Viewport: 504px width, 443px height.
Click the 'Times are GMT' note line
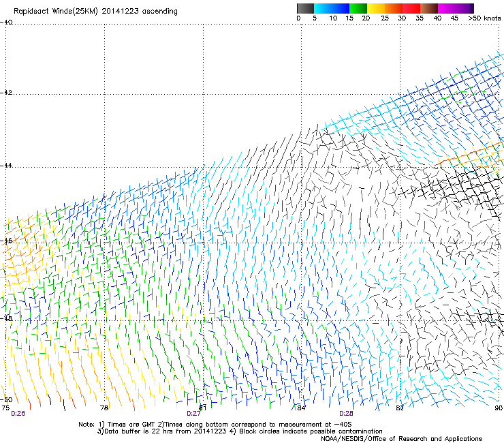pos(215,425)
